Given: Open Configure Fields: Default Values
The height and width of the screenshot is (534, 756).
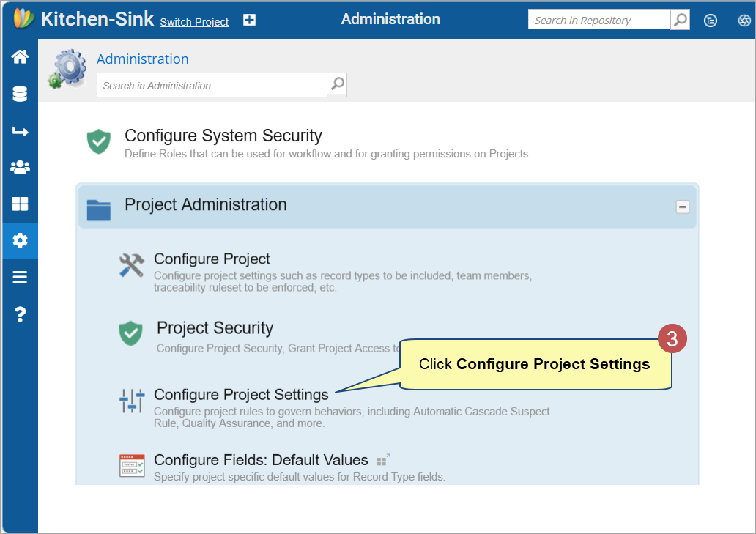Looking at the screenshot, I should coord(261,460).
